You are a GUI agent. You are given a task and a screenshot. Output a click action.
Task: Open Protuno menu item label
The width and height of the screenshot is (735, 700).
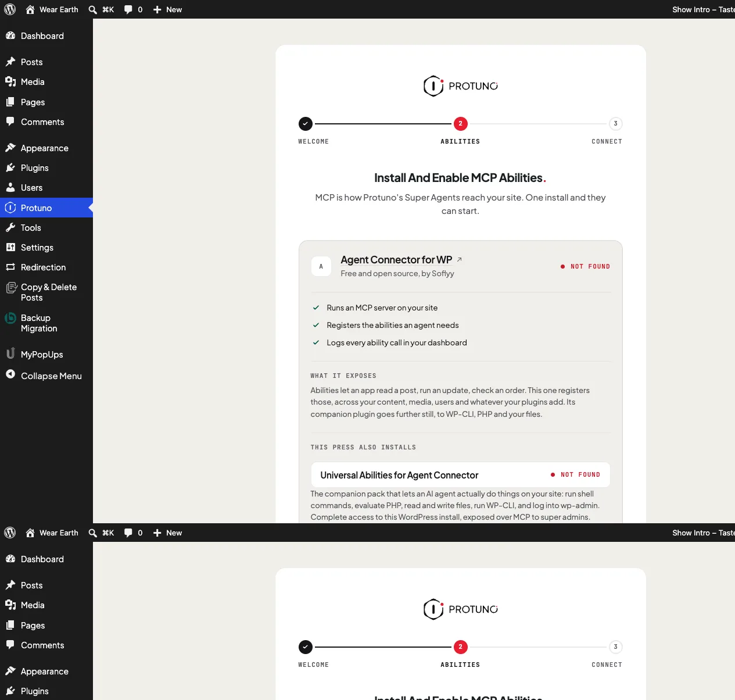click(x=36, y=208)
